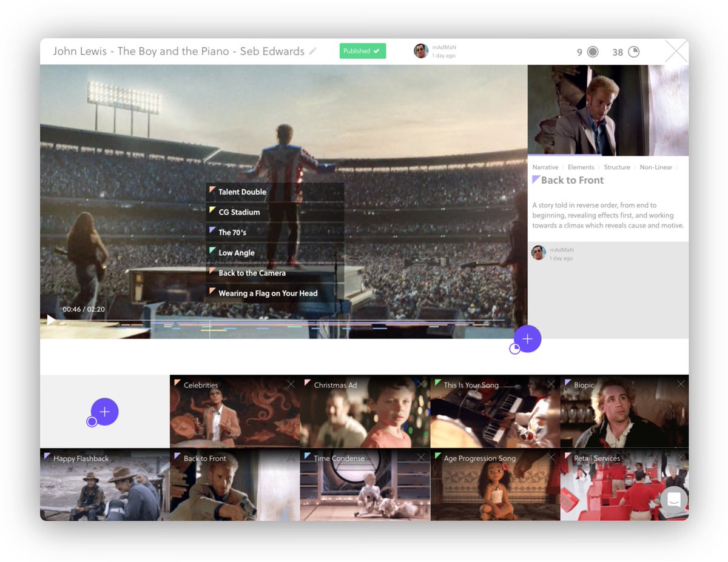The image size is (728, 562).
Task: Click the project title text
Action: pyautogui.click(x=179, y=52)
